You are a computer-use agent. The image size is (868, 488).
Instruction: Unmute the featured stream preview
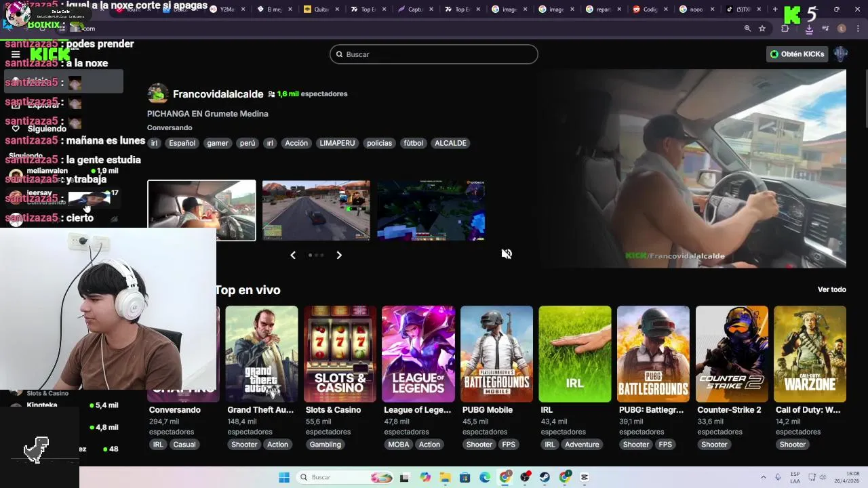[507, 254]
